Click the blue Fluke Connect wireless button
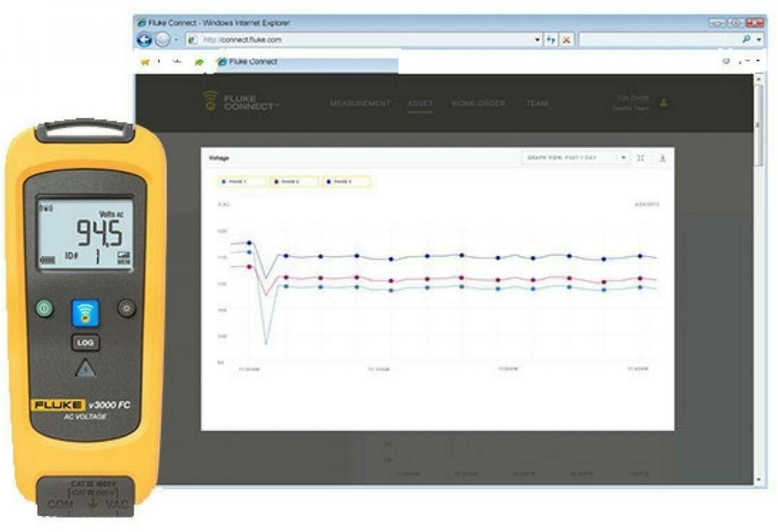 pyautogui.click(x=85, y=313)
